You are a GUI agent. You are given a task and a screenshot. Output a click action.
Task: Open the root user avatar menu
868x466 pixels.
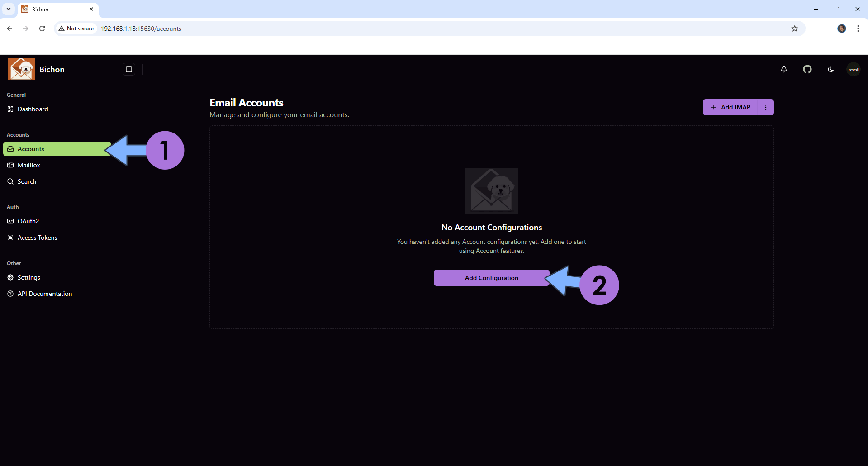pyautogui.click(x=853, y=69)
